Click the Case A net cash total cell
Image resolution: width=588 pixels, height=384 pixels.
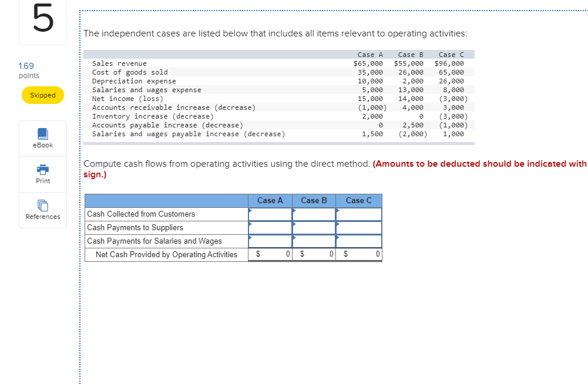[270, 254]
